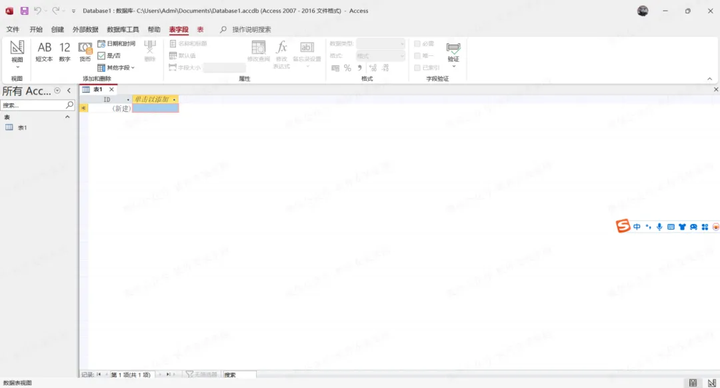Click the 字段大小 (Field Size) input
Screen dimensions: 720x388
tap(224, 67)
